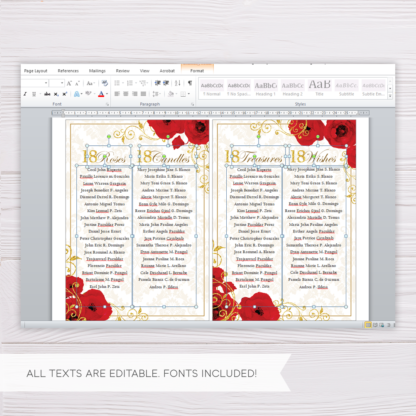The height and width of the screenshot is (416, 416).
Task: Click the Borders icon
Action: (x=183, y=94)
